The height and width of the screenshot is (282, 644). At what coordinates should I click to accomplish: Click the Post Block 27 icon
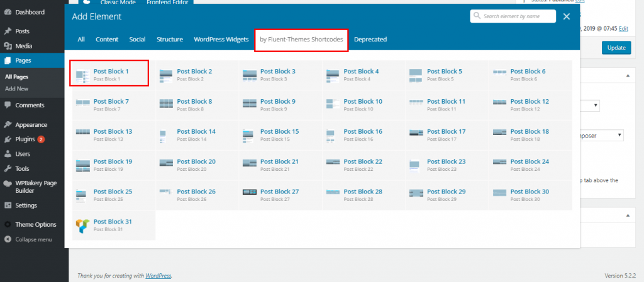(x=250, y=195)
